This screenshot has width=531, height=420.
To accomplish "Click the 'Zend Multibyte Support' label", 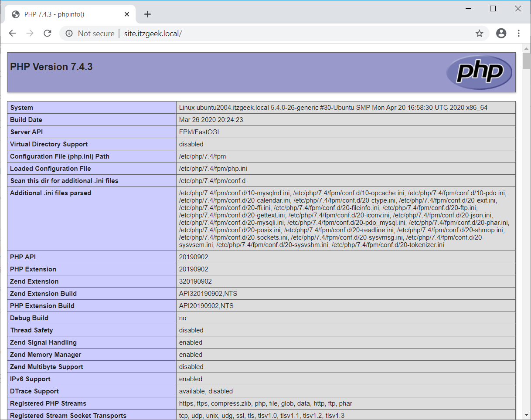I will pos(47,367).
